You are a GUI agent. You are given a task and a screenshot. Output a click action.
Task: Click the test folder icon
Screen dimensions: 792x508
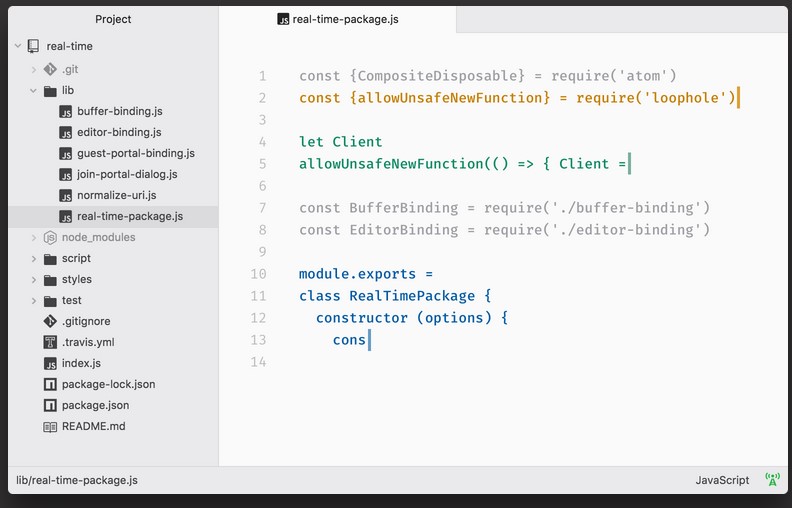[x=50, y=301]
